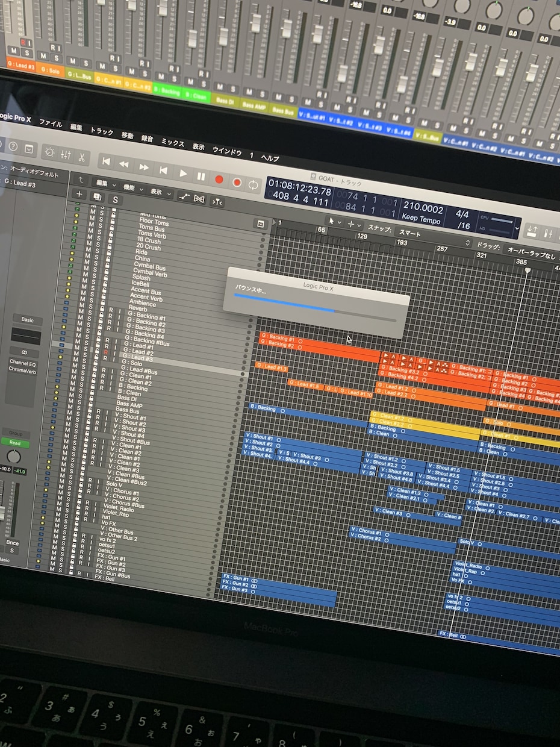Open the Channel EQ insert slot
Image resolution: width=560 pixels, height=747 pixels.
pos(23,363)
